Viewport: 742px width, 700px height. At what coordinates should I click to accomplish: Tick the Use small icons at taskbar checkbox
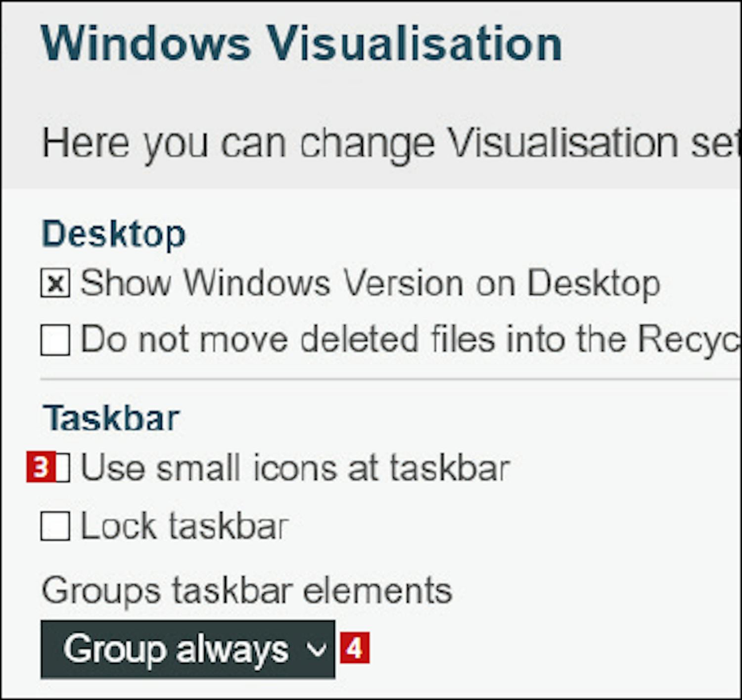(x=62, y=468)
